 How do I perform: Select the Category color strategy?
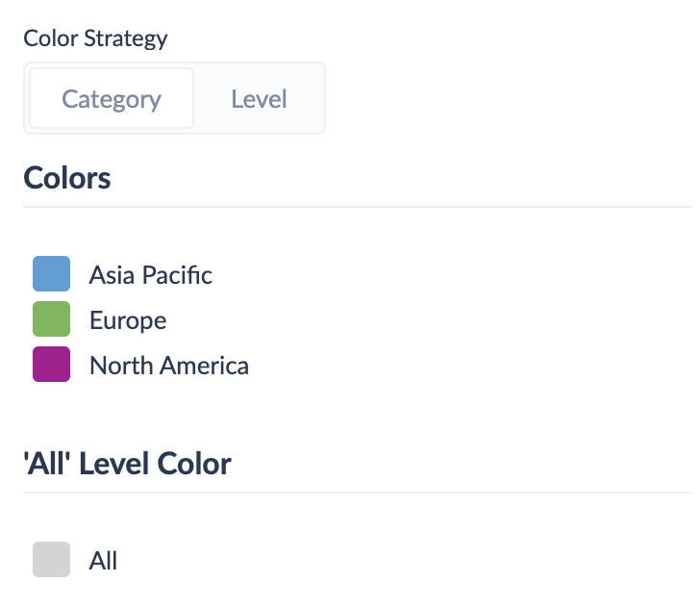(112, 99)
